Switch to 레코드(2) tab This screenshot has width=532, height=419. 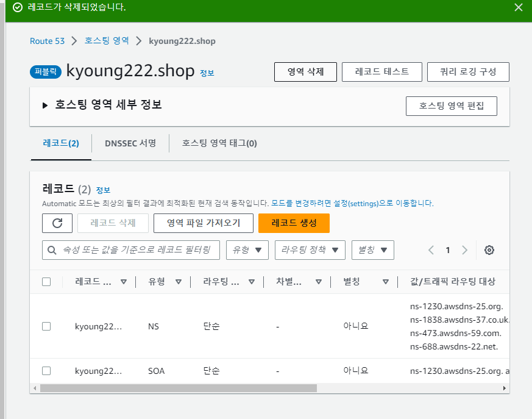61,143
